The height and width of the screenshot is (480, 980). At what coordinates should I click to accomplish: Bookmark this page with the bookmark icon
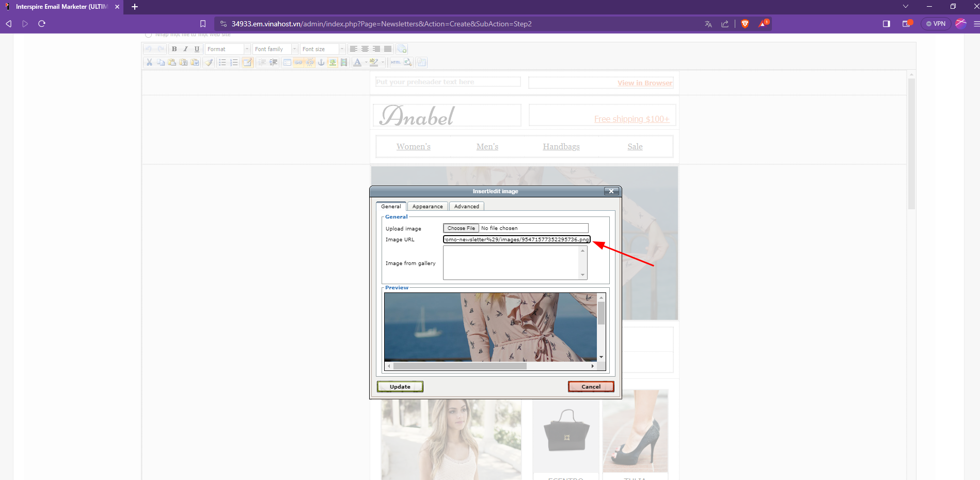(x=203, y=24)
